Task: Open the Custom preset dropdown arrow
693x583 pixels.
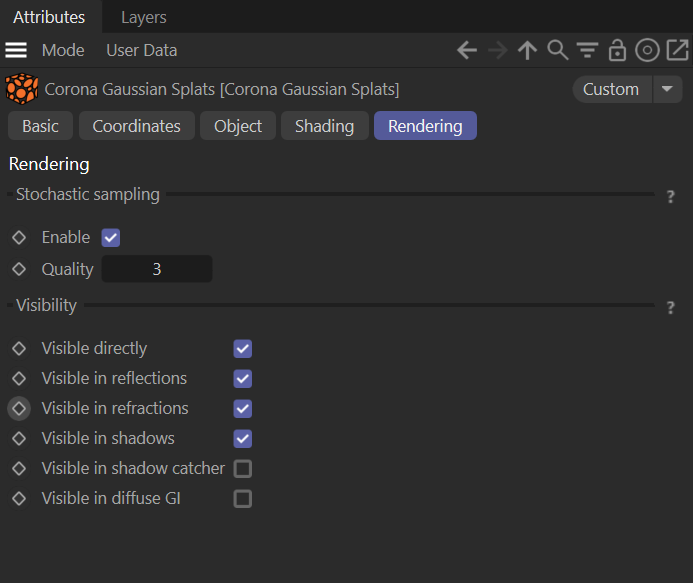Action: (x=667, y=89)
